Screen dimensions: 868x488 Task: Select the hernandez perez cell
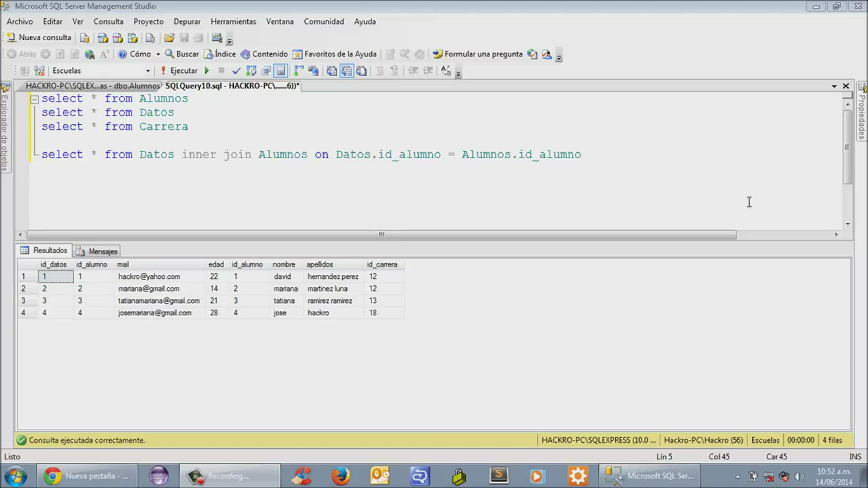click(x=334, y=277)
